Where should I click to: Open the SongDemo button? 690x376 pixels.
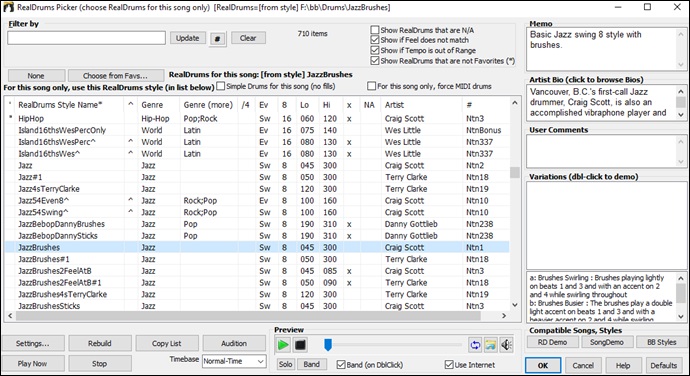(x=607, y=342)
